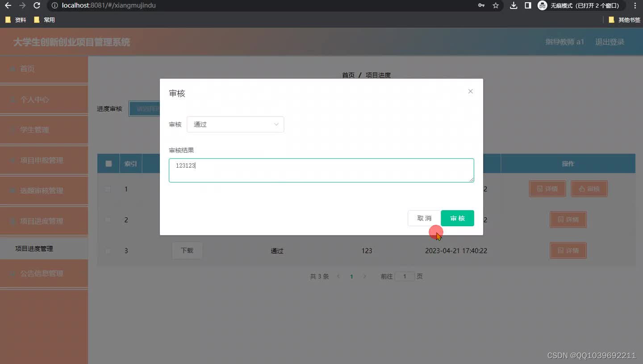Click the home icon next to 首页 in sidebar
The height and width of the screenshot is (364, 643).
tap(11, 69)
